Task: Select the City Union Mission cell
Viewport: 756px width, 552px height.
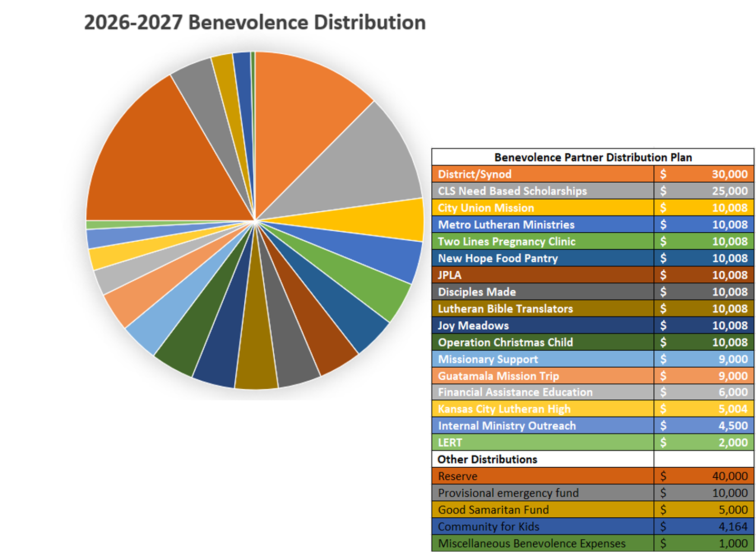Action: tap(543, 208)
